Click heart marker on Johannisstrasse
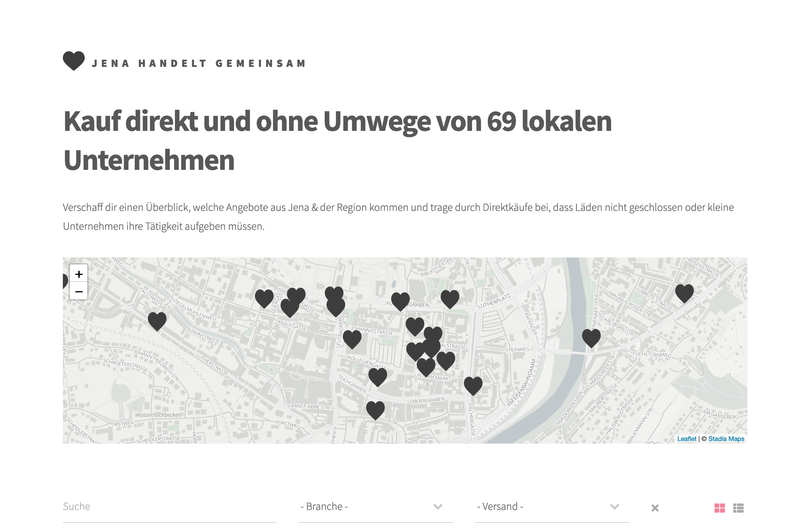 click(352, 338)
